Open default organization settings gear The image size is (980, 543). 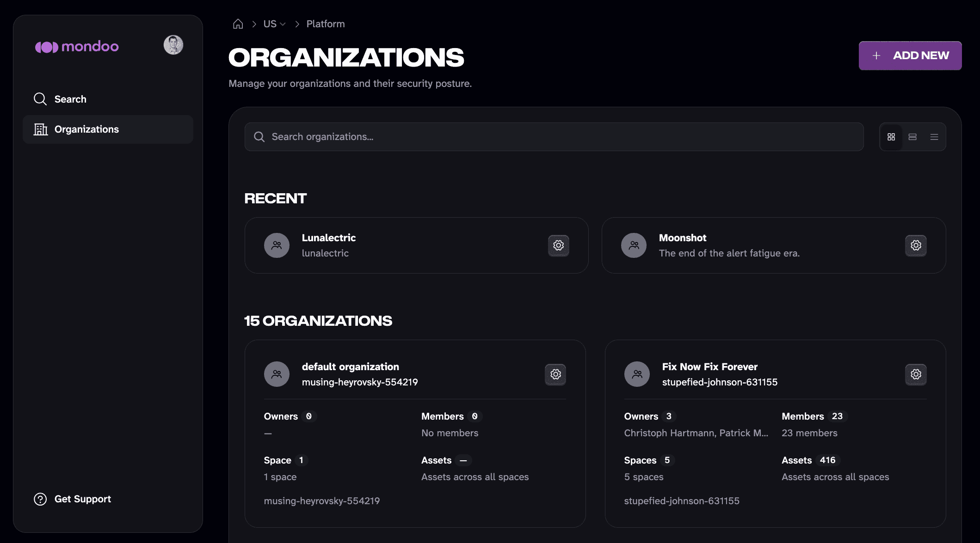pyautogui.click(x=555, y=374)
